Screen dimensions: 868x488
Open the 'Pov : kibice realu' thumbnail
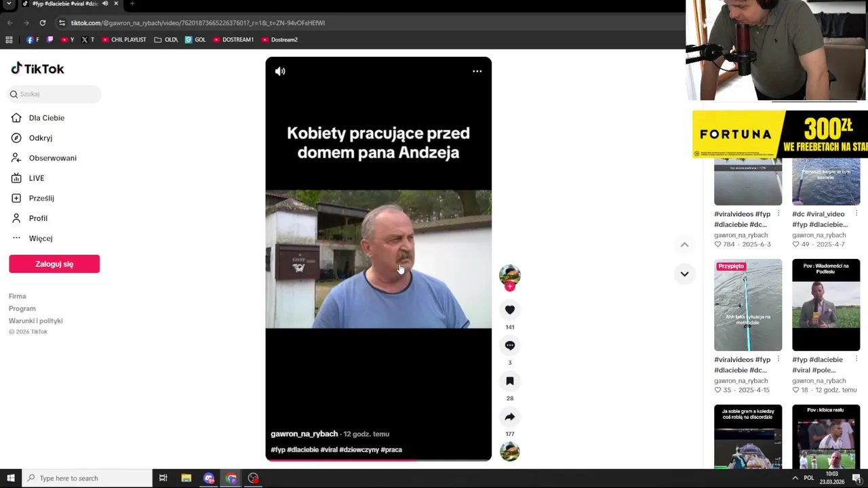[826, 437]
